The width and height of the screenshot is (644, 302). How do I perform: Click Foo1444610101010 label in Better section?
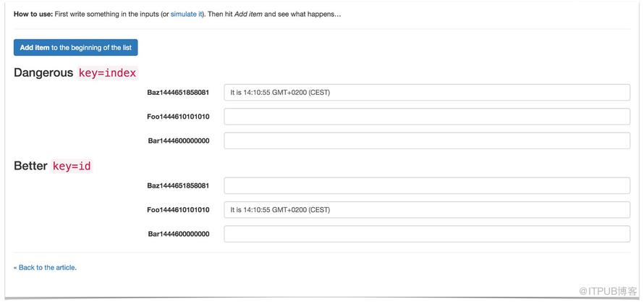coord(178,210)
